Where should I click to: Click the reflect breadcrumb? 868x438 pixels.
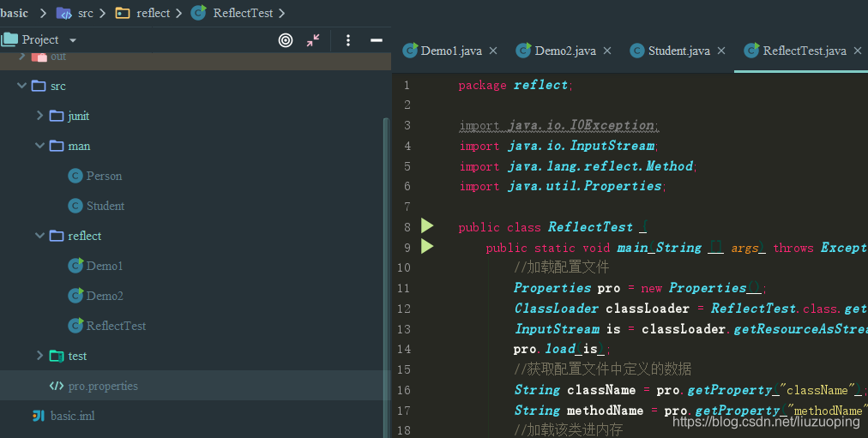click(154, 13)
